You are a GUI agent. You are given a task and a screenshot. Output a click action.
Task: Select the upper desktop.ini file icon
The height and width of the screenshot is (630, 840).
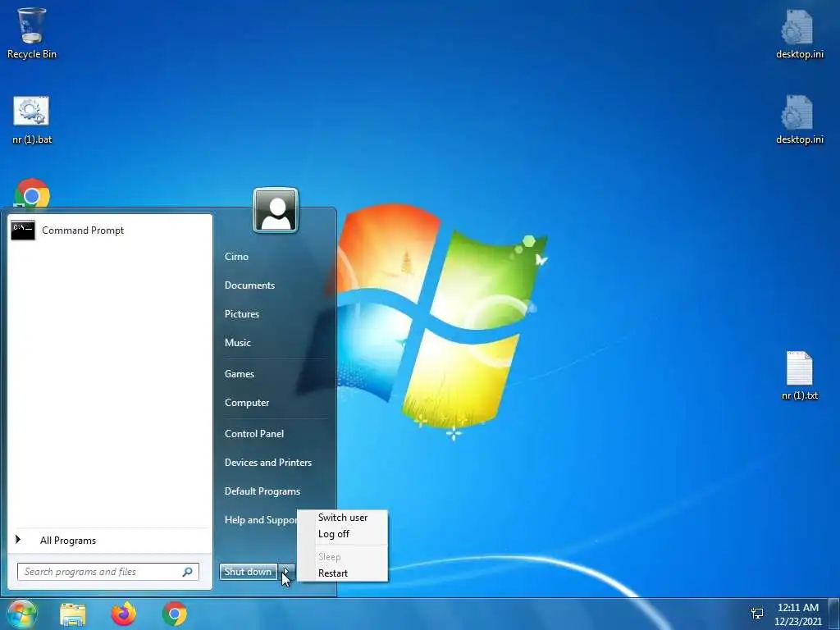(x=799, y=34)
